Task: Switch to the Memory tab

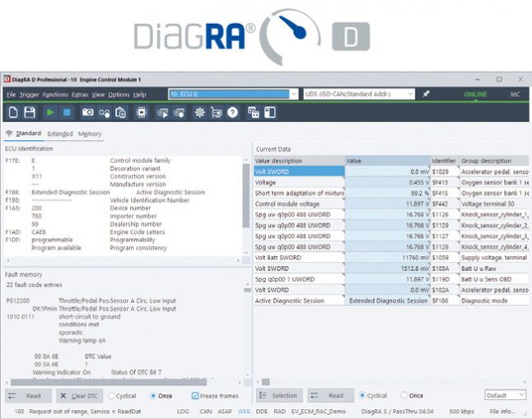Action: (90, 133)
